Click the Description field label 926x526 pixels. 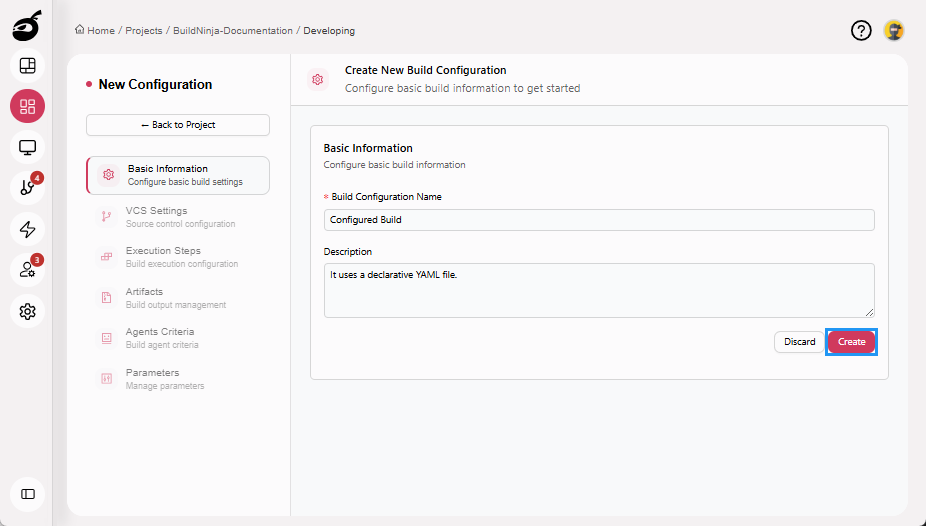[348, 251]
